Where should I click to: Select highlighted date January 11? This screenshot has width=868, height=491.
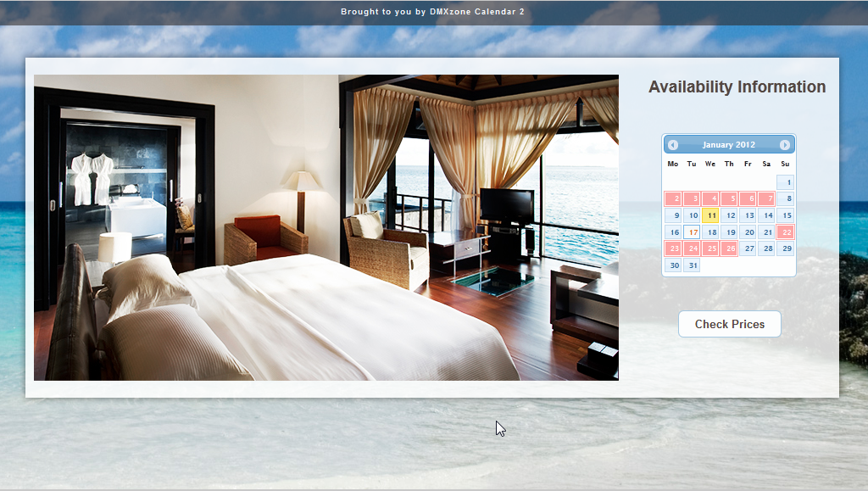point(710,215)
